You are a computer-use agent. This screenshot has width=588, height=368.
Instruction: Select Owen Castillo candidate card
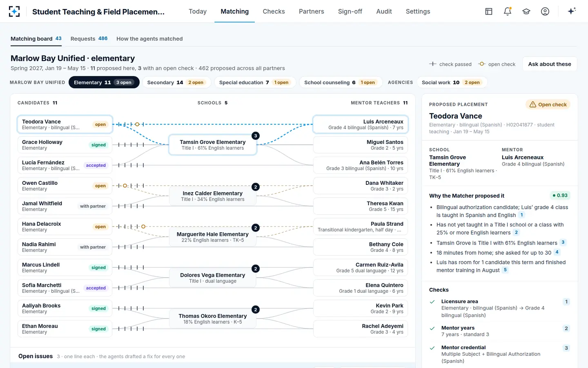65,186
